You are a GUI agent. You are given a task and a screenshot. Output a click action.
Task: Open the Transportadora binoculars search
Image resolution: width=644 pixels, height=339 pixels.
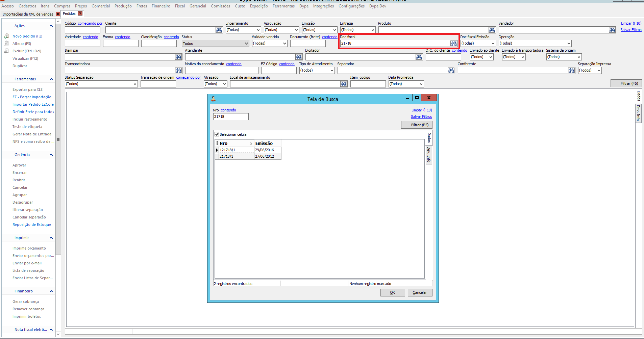(179, 71)
